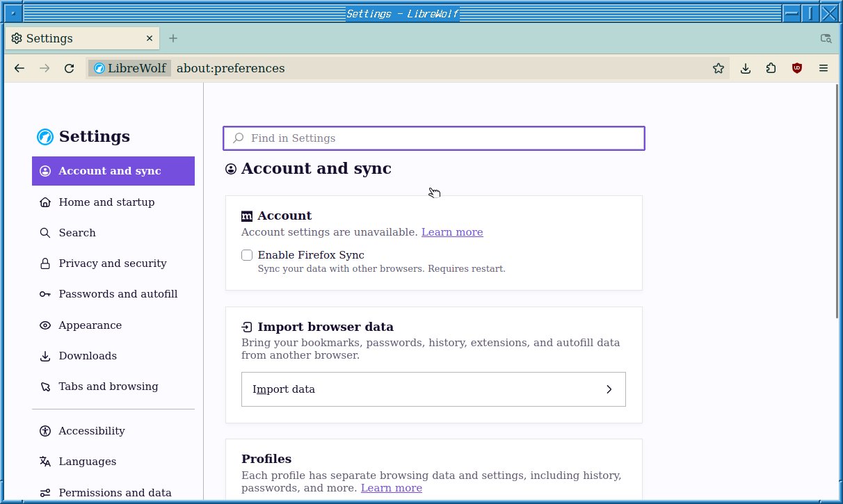Open the Home and startup settings

pos(113,202)
